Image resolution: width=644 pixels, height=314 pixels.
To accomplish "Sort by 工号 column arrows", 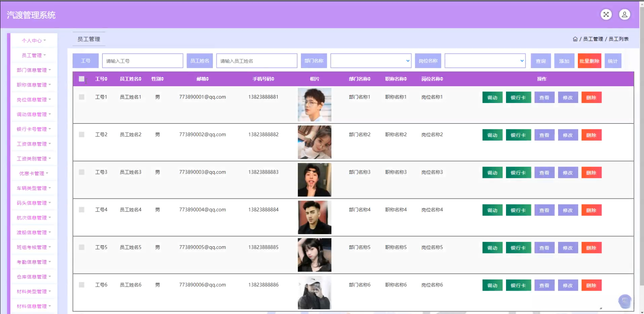I will pyautogui.click(x=106, y=79).
